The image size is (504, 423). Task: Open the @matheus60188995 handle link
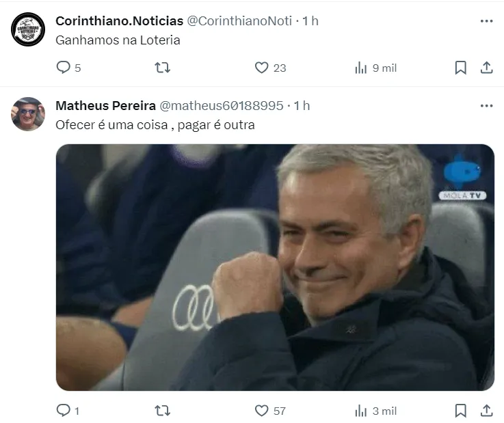point(221,106)
